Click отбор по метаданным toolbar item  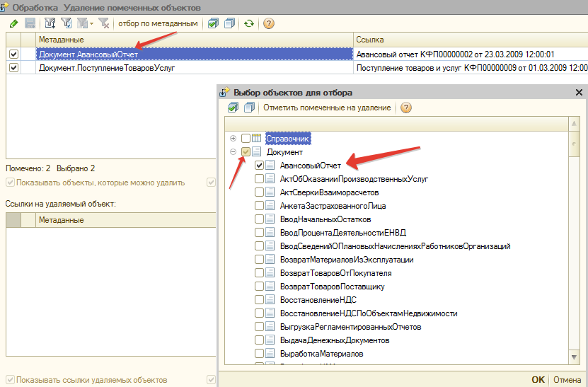coord(158,23)
